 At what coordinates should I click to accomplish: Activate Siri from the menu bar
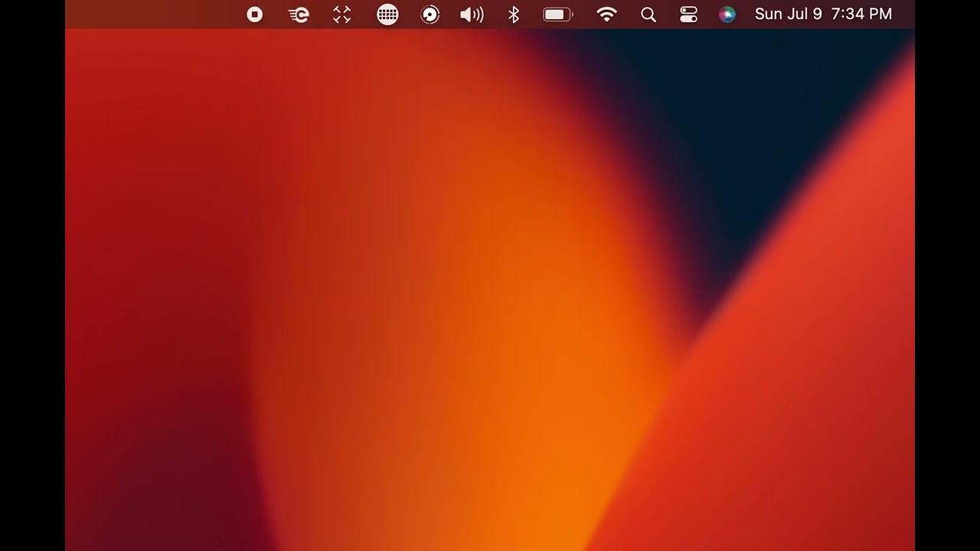click(x=727, y=15)
